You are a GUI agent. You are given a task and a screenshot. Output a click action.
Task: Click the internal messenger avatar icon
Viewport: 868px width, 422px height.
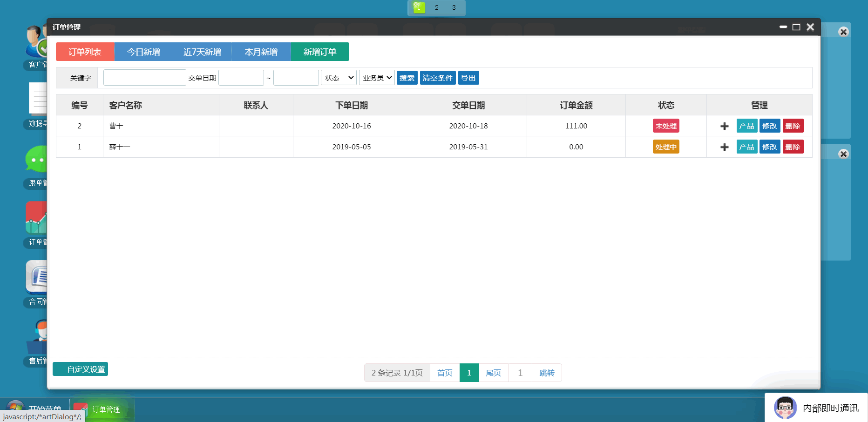point(785,408)
